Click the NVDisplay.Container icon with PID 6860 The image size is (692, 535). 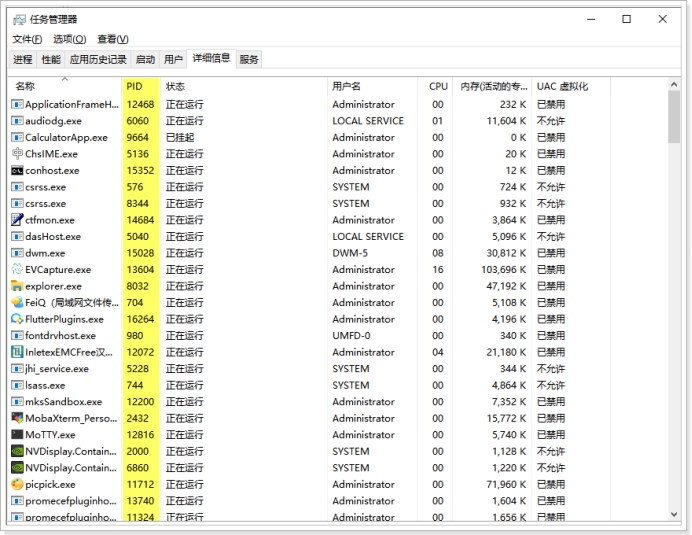17,467
